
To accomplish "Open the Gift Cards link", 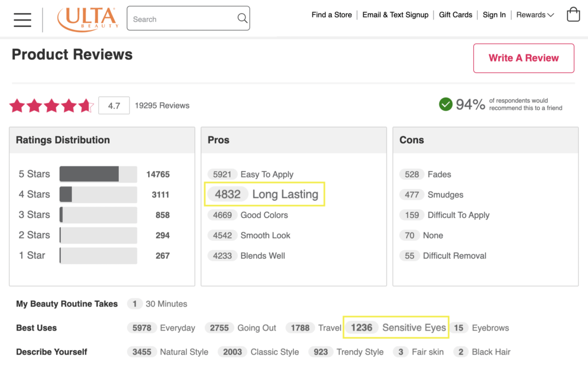I will pos(455,15).
